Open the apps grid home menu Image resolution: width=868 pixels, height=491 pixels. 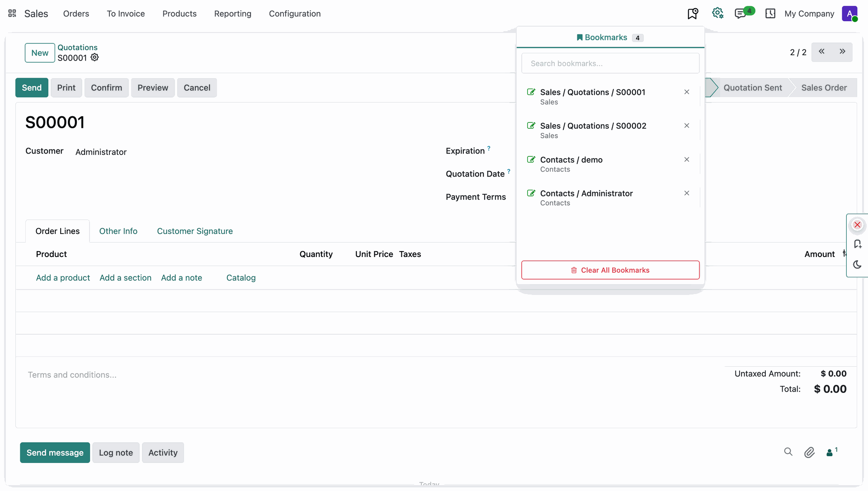(12, 14)
